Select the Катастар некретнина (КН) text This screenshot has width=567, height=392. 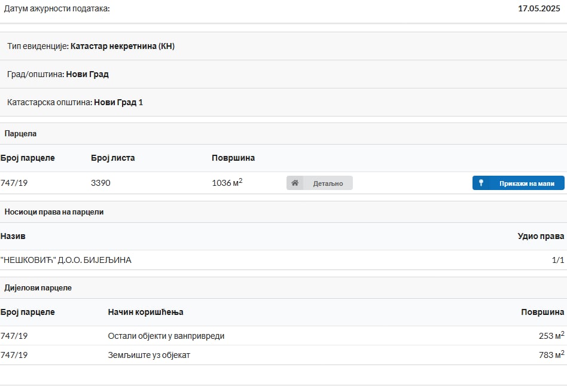(x=123, y=46)
